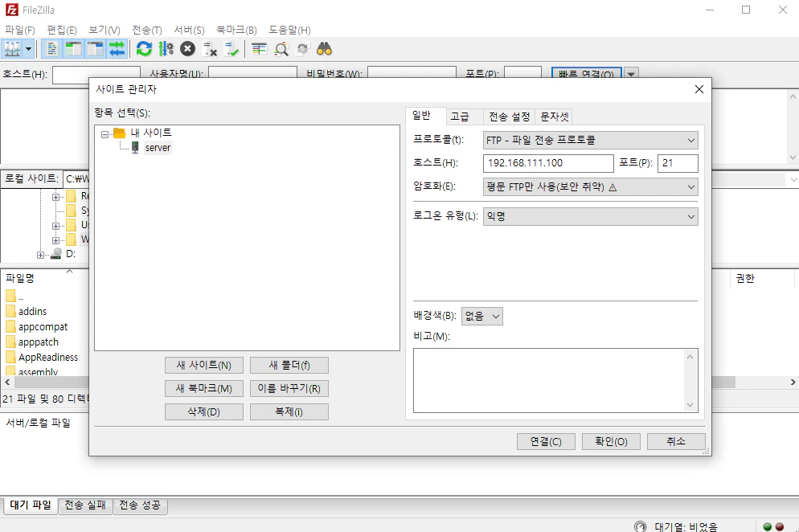Open the 로그온 유형 dropdown
The height and width of the screenshot is (532, 799).
tap(590, 216)
